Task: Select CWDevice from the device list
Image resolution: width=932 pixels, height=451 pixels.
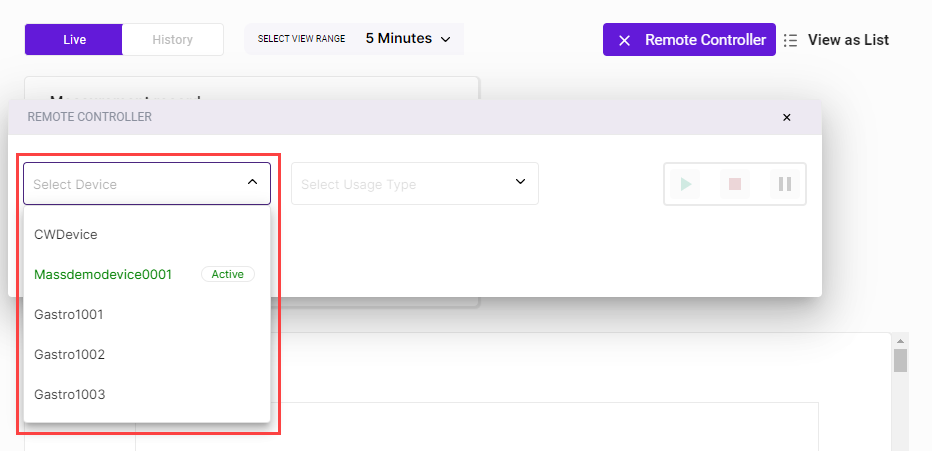Action: pyautogui.click(x=147, y=234)
